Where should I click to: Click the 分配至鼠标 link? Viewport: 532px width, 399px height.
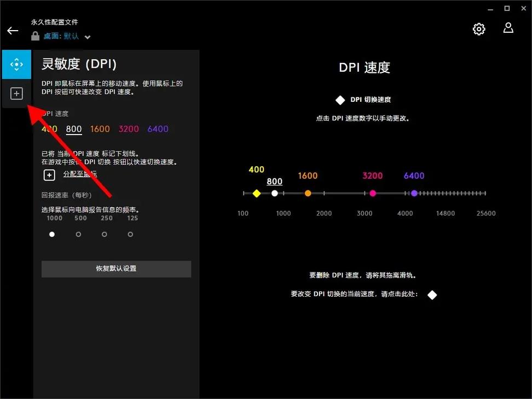point(80,174)
